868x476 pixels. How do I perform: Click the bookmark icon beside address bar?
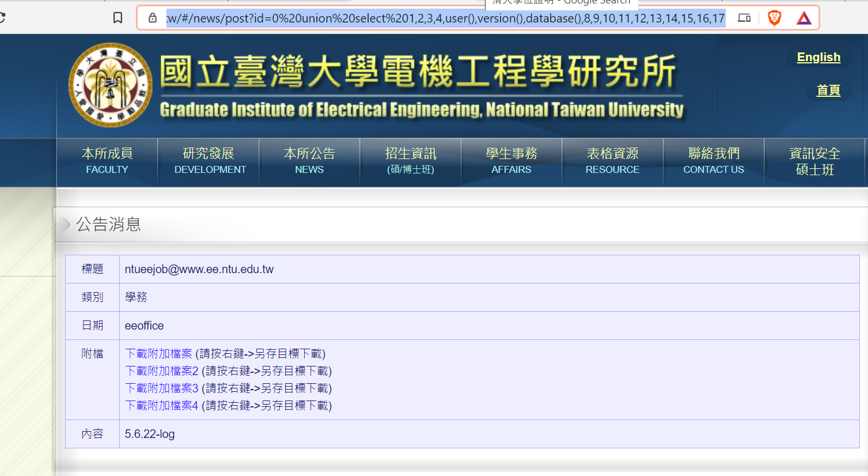117,18
